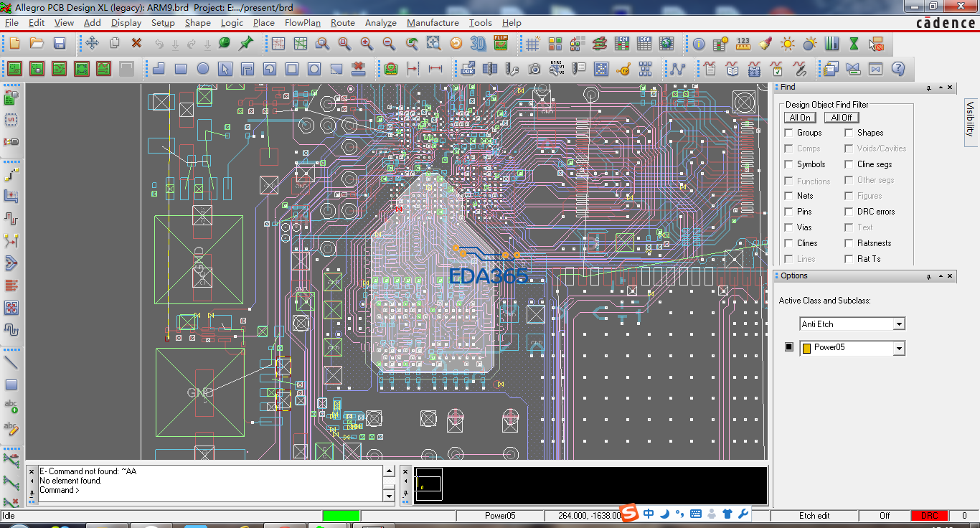
Task: Enable the Vias checkbox in Find filter
Action: [789, 227]
